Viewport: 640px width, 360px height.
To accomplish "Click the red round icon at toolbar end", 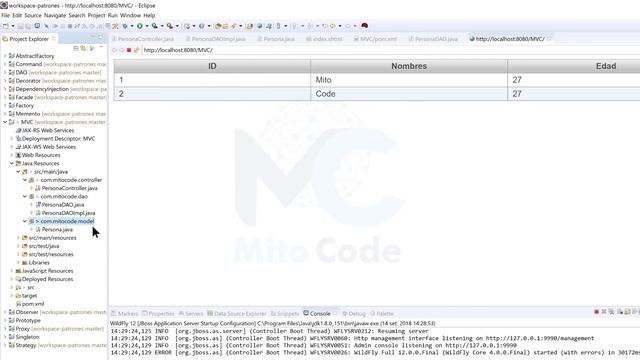I will point(364,26).
